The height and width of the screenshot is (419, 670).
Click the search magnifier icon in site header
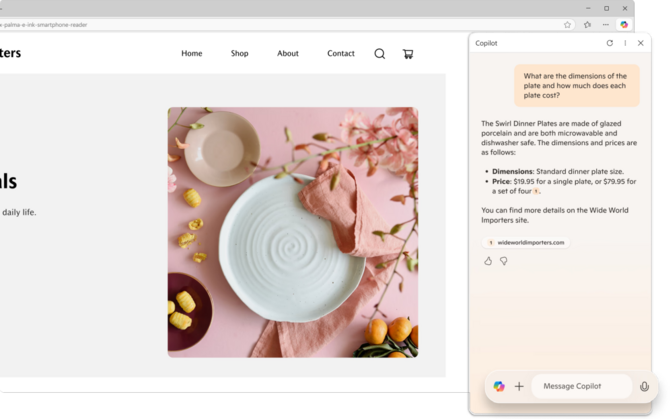click(x=379, y=54)
